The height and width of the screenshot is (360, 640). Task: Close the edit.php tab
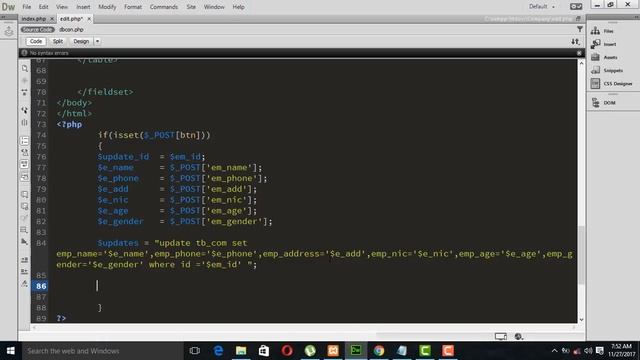(x=89, y=19)
